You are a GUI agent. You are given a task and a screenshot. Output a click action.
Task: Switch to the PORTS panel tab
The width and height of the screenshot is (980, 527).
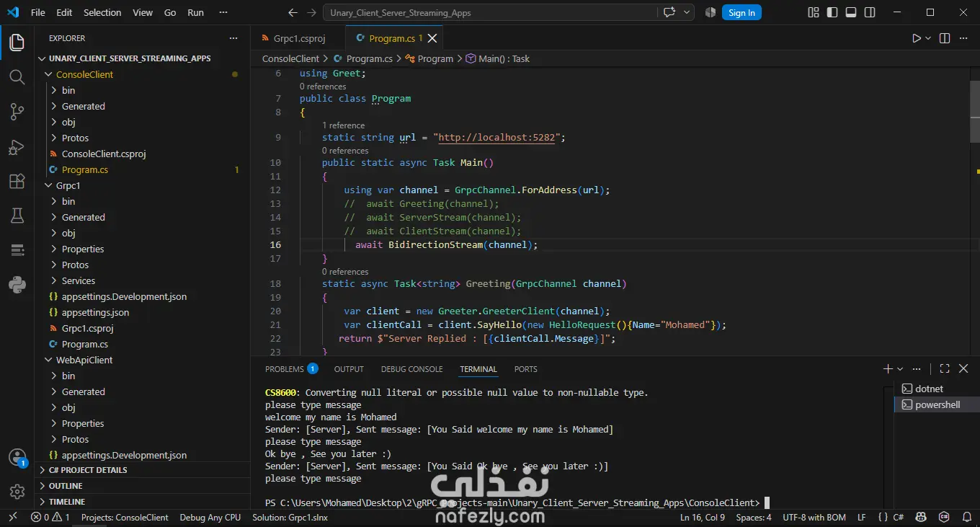click(525, 369)
